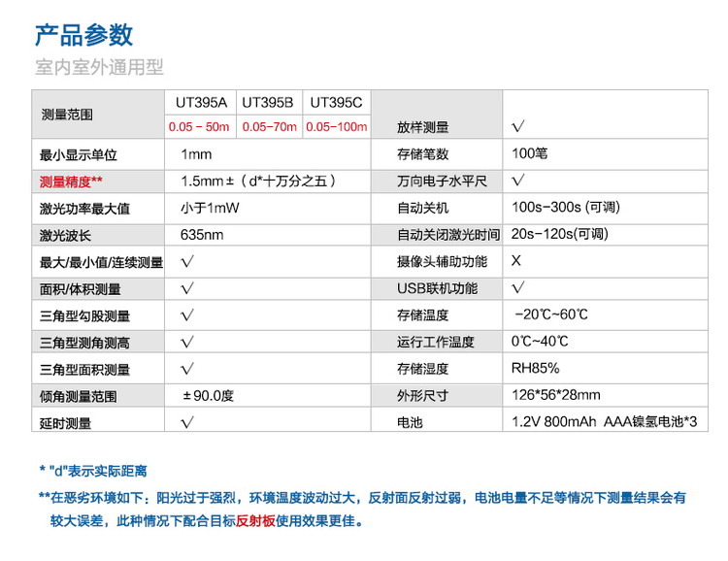Click the 0.05-100m range value
This screenshot has width=728, height=561.
(337, 127)
